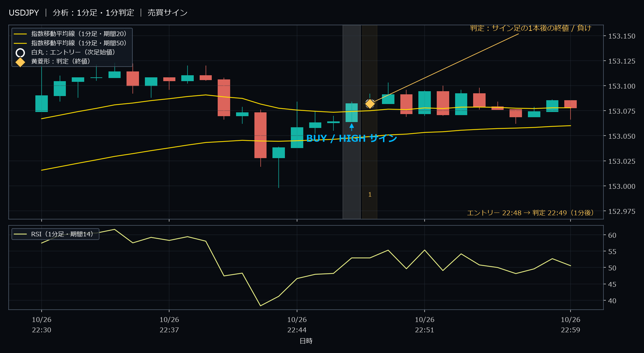This screenshot has width=644, height=353.
Task: Click the RSI axis value 60
Action: pos(612,235)
